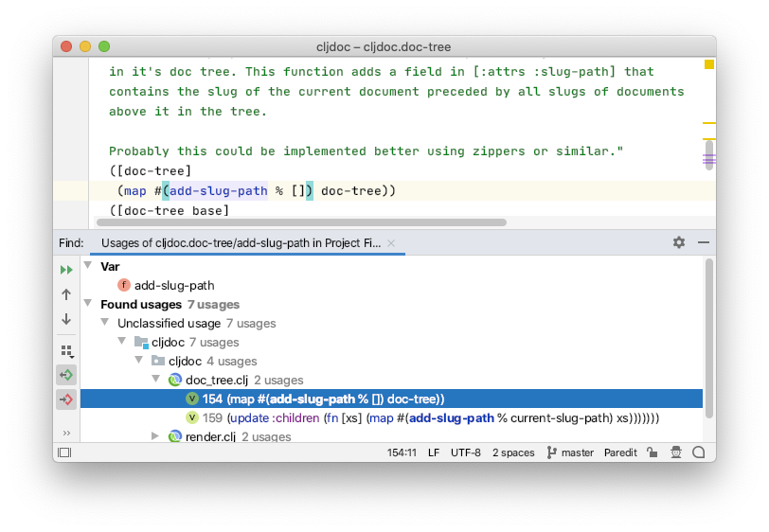
Task: Change UTF-8 file encoding
Action: click(x=465, y=452)
